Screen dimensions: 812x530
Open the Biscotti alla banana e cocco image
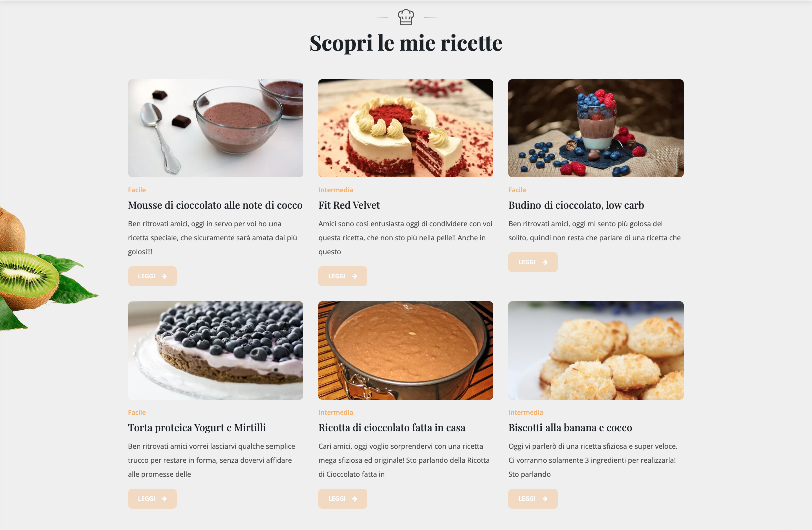[x=596, y=350]
